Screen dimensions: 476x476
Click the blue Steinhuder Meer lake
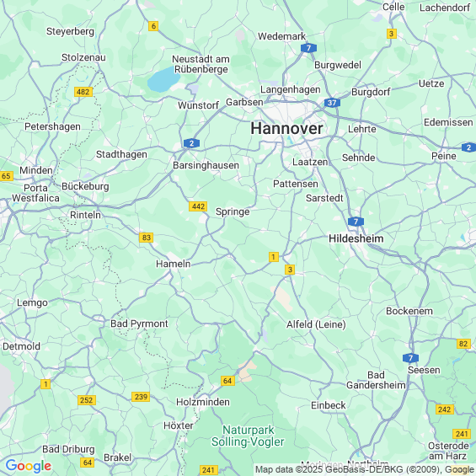point(163,79)
